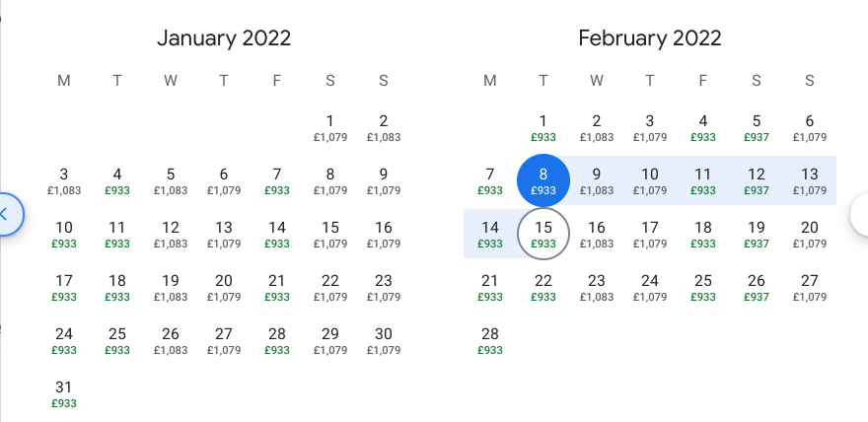
Task: Click January 25 date cell
Action: tap(117, 340)
